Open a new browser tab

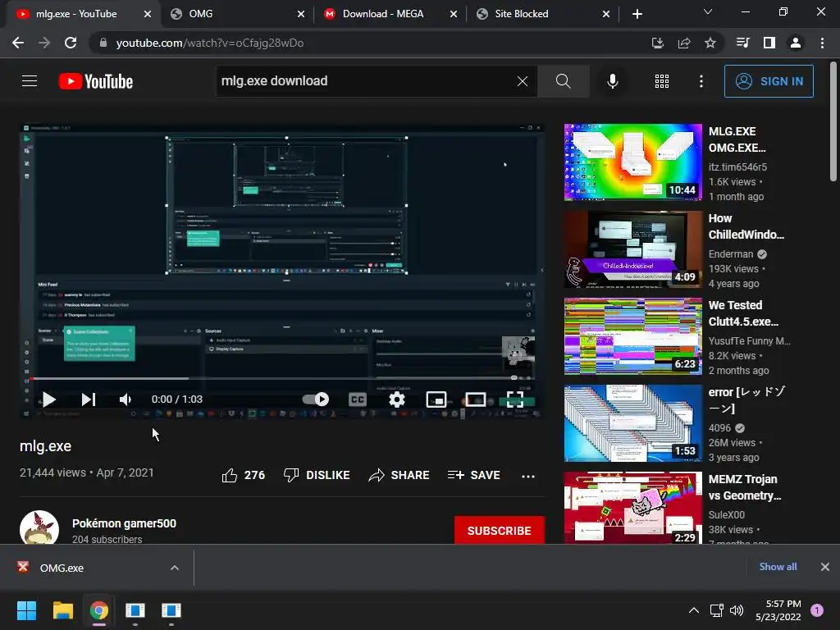637,15
